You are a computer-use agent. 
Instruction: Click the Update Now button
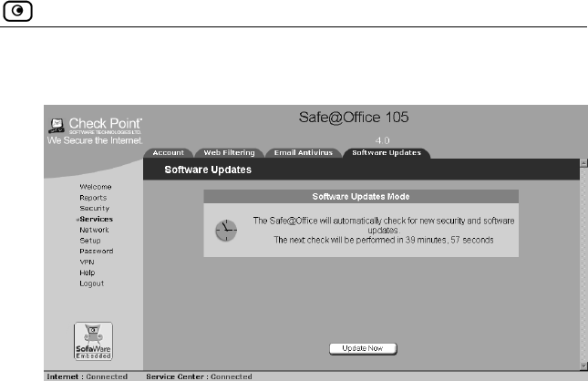coord(363,348)
